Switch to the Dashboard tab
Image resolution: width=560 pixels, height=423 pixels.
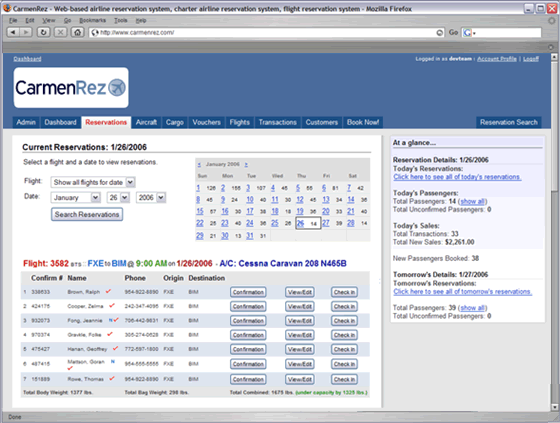[x=60, y=122]
